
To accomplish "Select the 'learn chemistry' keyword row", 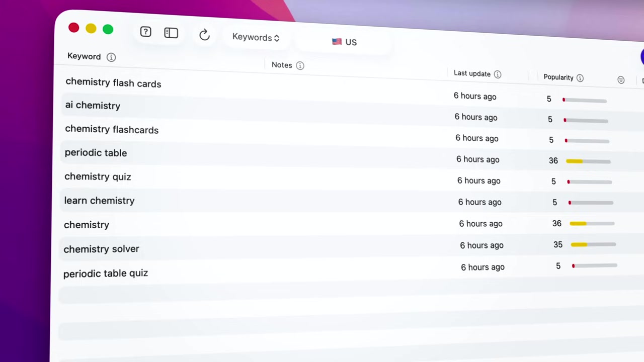I will [99, 201].
